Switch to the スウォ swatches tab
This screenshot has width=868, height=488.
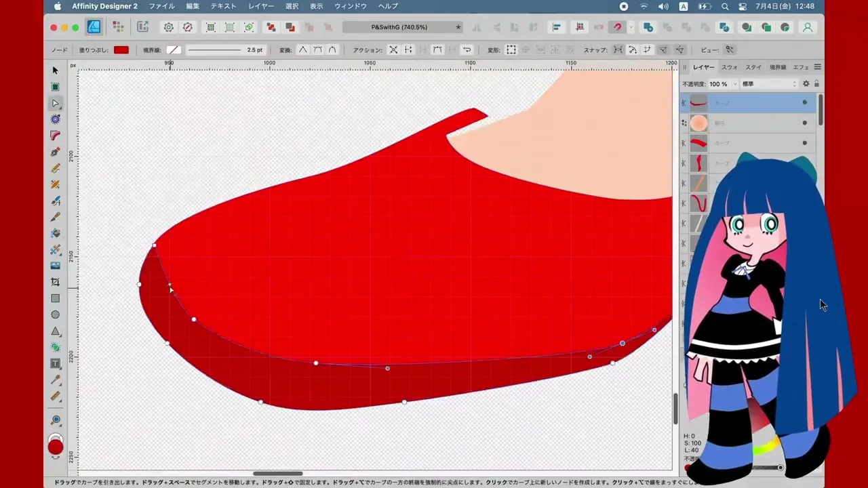coord(730,67)
